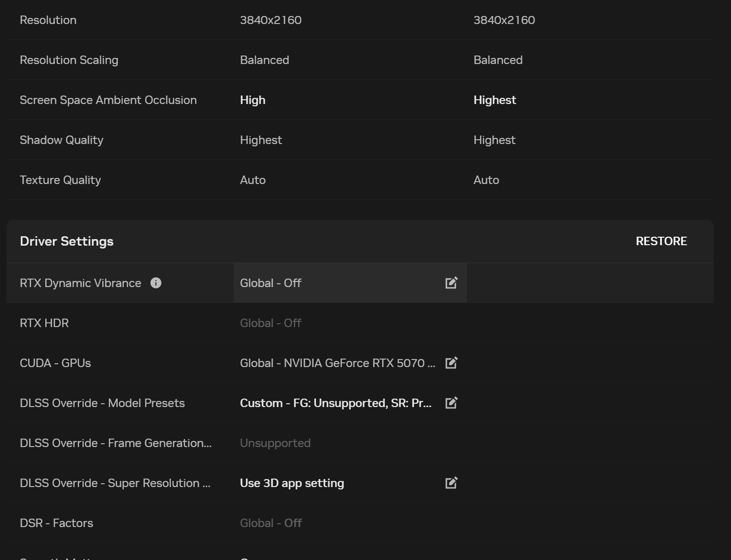Select the 'Custom - FG: Unsupported' value

point(335,403)
